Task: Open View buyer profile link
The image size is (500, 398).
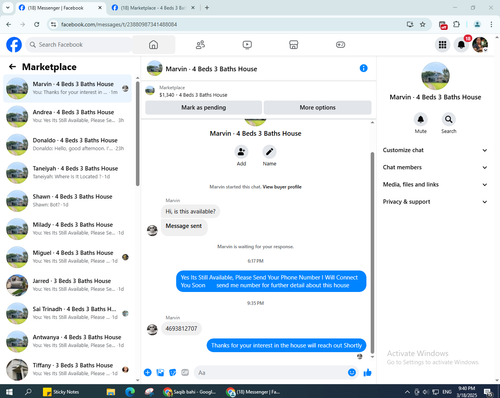Action: point(282,187)
